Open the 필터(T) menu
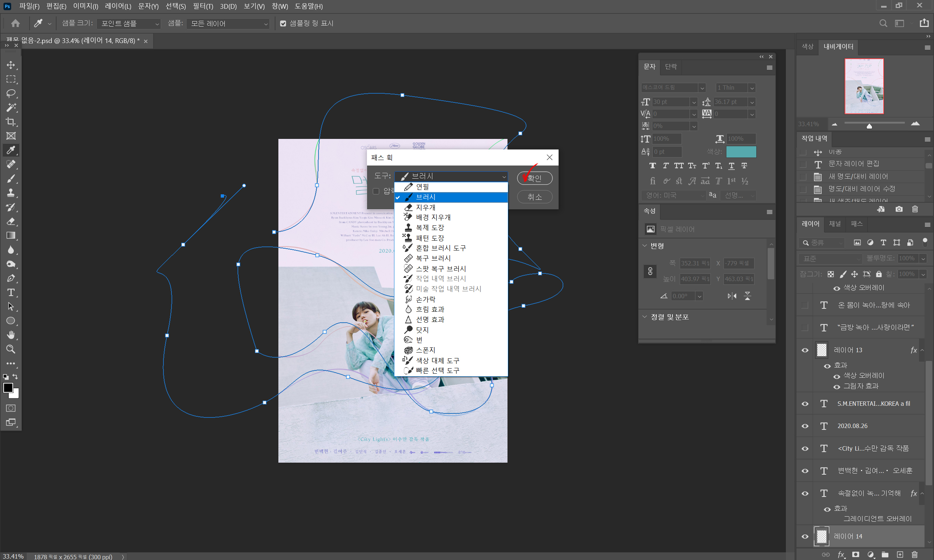The image size is (934, 560). (x=203, y=6)
